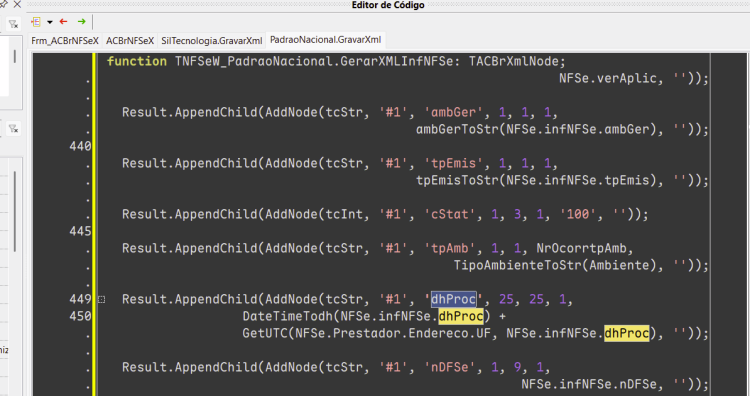Click the '100' string value
The height and width of the screenshot is (396, 750).
578,214
